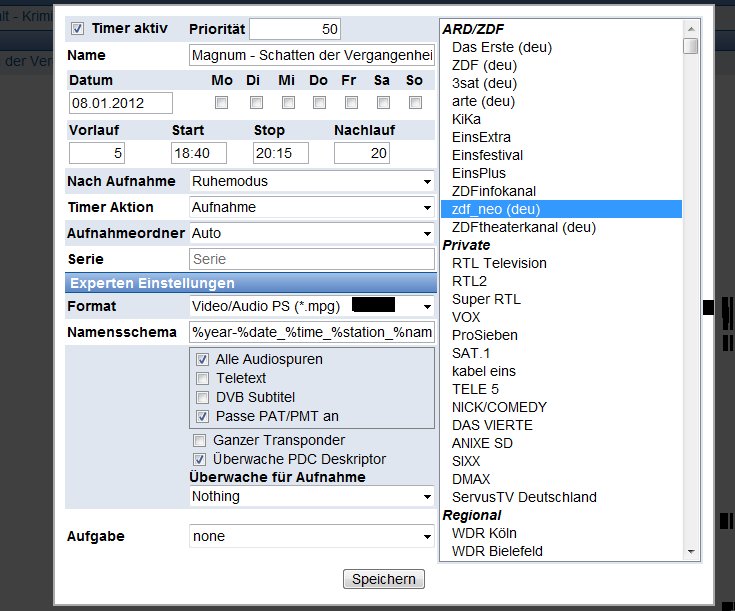Expand the Aufnahmeordner dropdown
Image resolution: width=735 pixels, height=611 pixels.
click(311, 233)
